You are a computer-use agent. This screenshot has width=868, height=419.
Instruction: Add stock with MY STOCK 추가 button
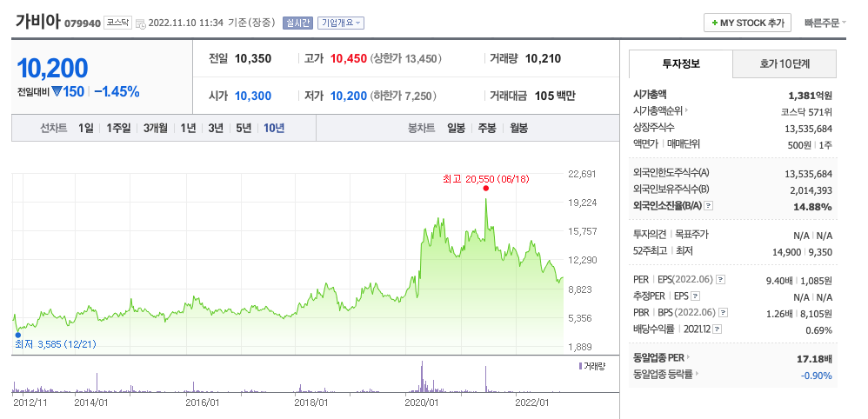pyautogui.click(x=747, y=23)
